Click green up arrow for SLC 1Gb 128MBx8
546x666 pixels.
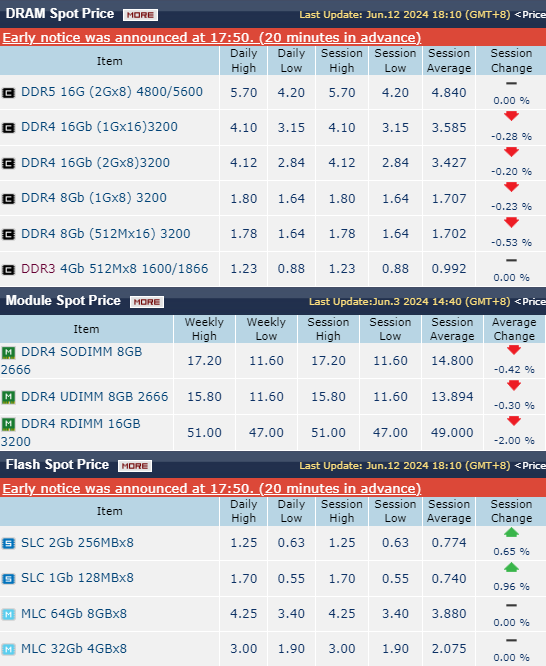pos(511,567)
